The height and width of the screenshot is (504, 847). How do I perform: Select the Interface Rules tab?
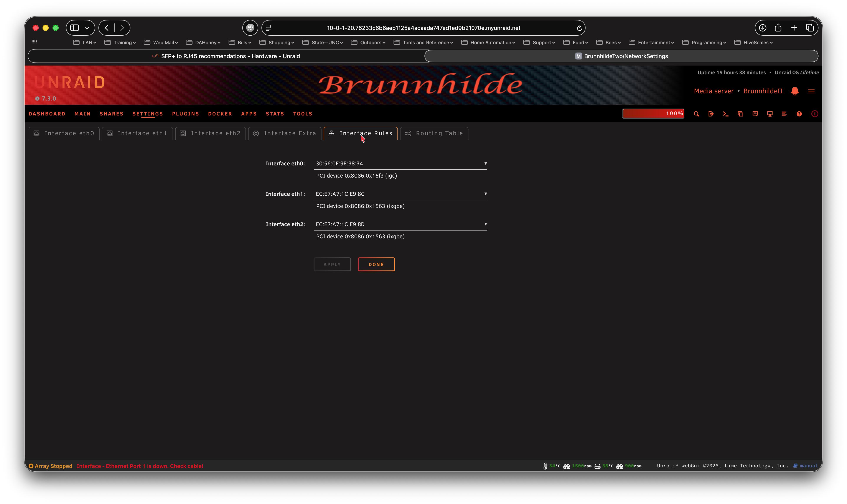point(361,133)
